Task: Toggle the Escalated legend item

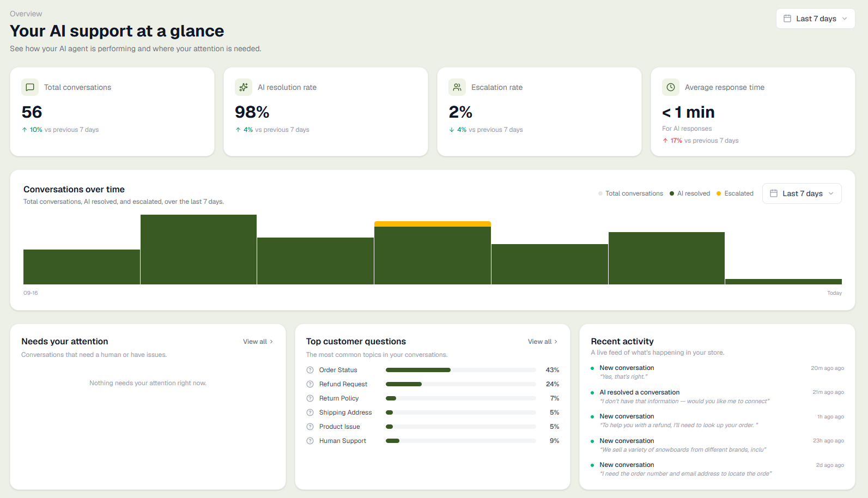Action: click(x=735, y=193)
